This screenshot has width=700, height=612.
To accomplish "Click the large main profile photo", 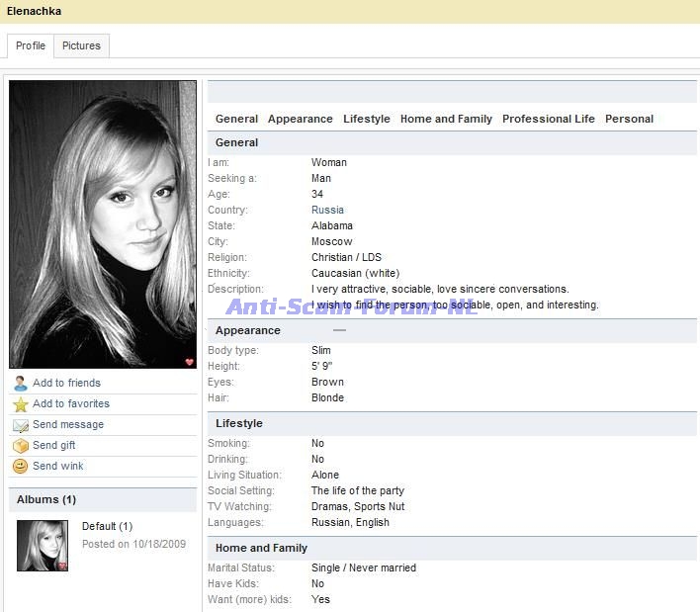I will coord(103,223).
